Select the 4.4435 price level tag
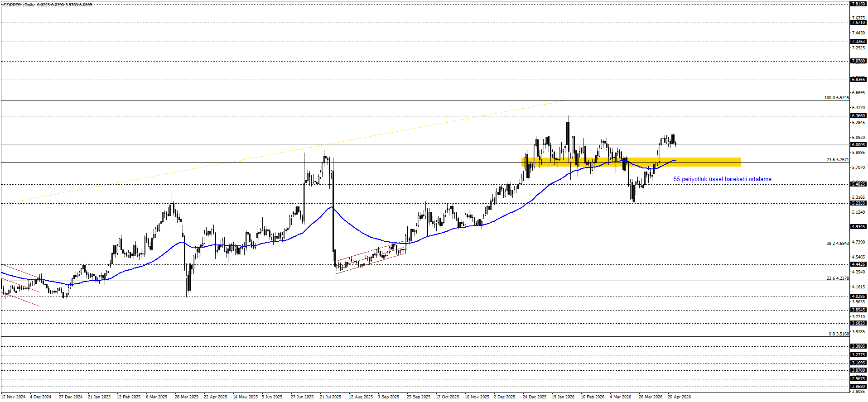Viewport: 868px width, 402px height. tap(858, 264)
